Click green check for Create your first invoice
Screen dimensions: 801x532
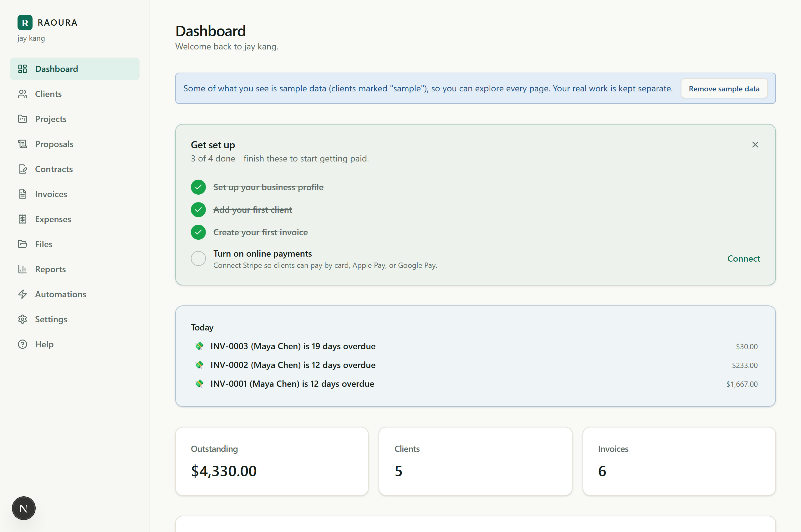(x=198, y=233)
